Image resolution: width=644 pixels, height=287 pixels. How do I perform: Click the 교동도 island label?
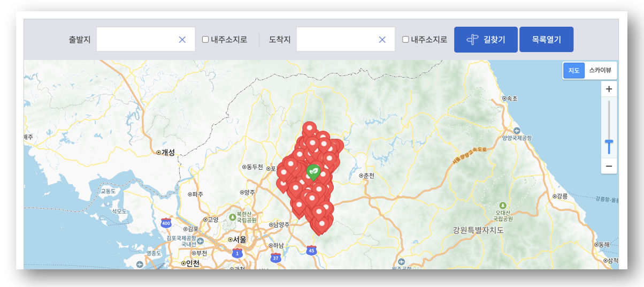(x=108, y=191)
